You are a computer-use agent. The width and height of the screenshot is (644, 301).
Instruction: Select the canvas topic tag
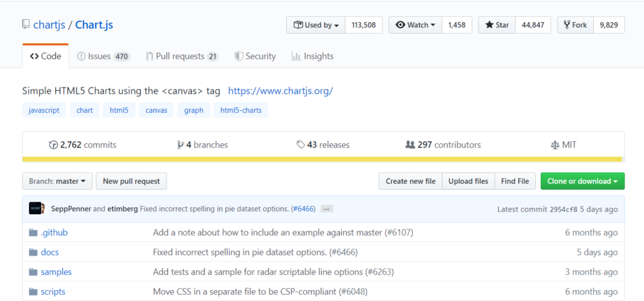pyautogui.click(x=156, y=110)
